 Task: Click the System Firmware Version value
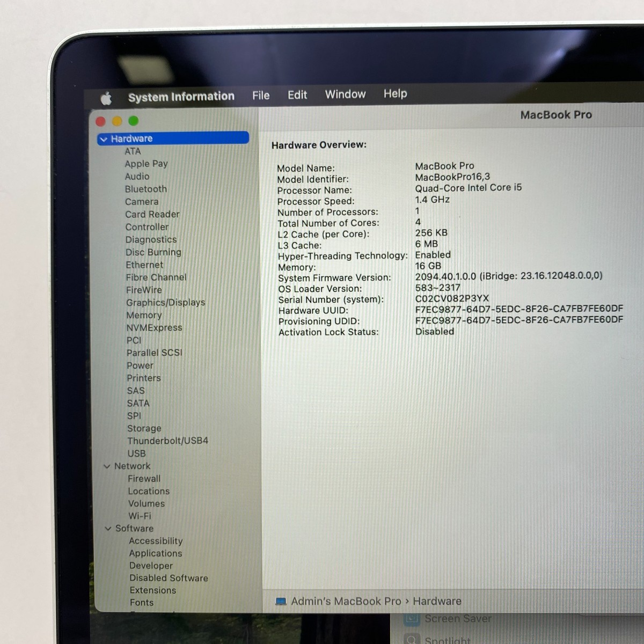coord(509,276)
